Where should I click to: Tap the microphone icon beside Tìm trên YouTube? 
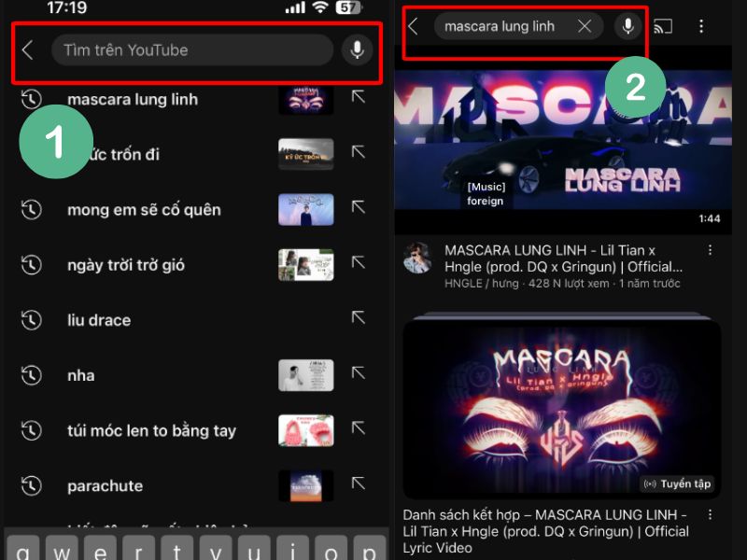coord(356,50)
